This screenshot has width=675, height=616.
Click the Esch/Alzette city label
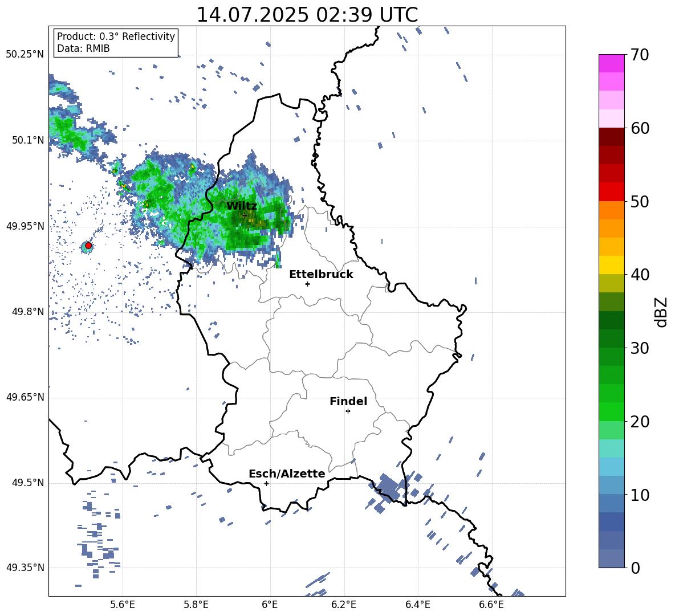pyautogui.click(x=287, y=474)
